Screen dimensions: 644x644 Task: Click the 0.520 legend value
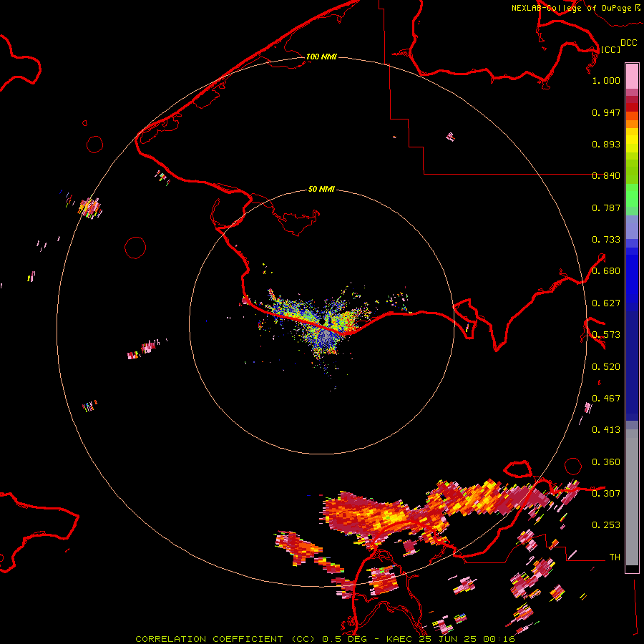pyautogui.click(x=606, y=367)
